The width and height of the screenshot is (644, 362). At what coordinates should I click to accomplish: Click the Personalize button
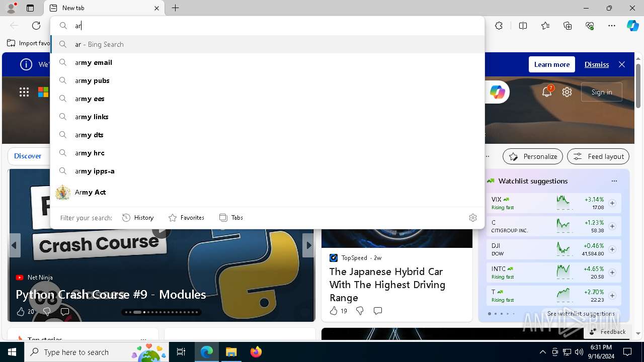(533, 156)
